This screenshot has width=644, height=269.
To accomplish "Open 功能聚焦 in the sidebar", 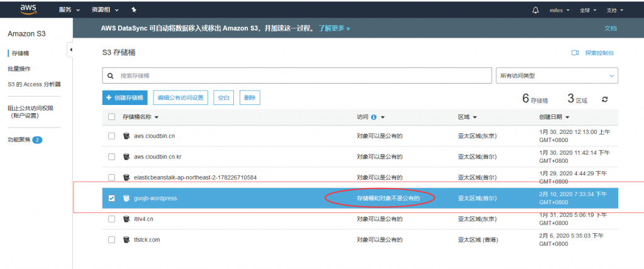I will (19, 140).
